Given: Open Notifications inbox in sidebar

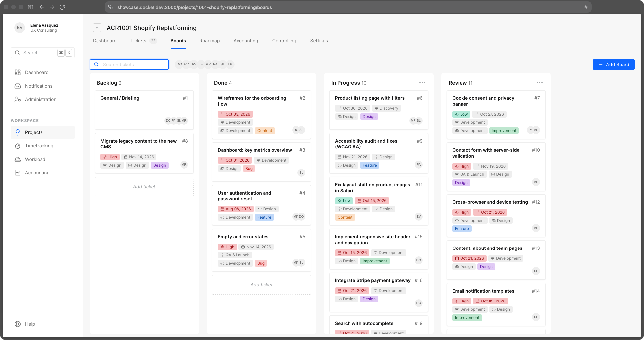Looking at the screenshot, I should pos(42,86).
